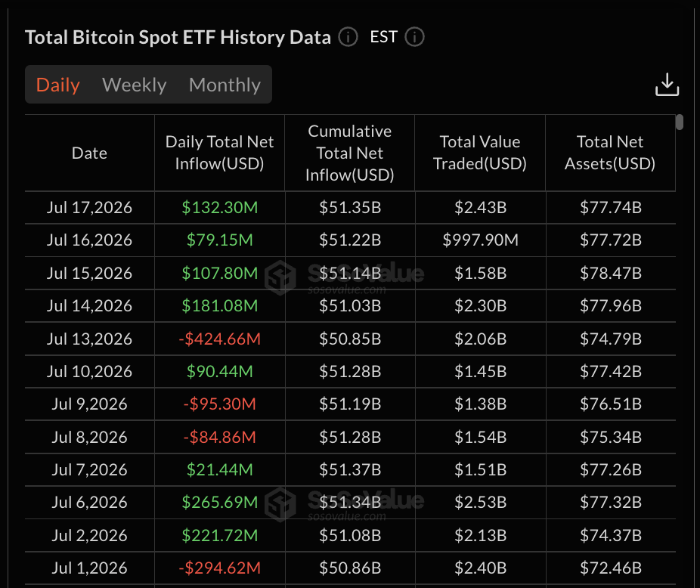The height and width of the screenshot is (588, 700).
Task: Click the info icon next to EST
Action: click(x=414, y=37)
